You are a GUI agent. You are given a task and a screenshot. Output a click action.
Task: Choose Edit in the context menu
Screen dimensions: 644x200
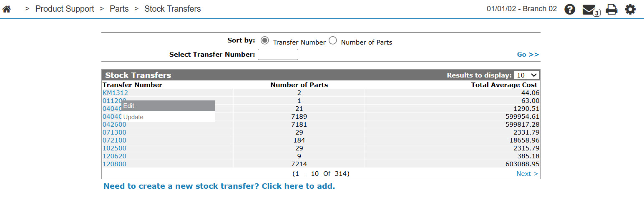(168, 106)
